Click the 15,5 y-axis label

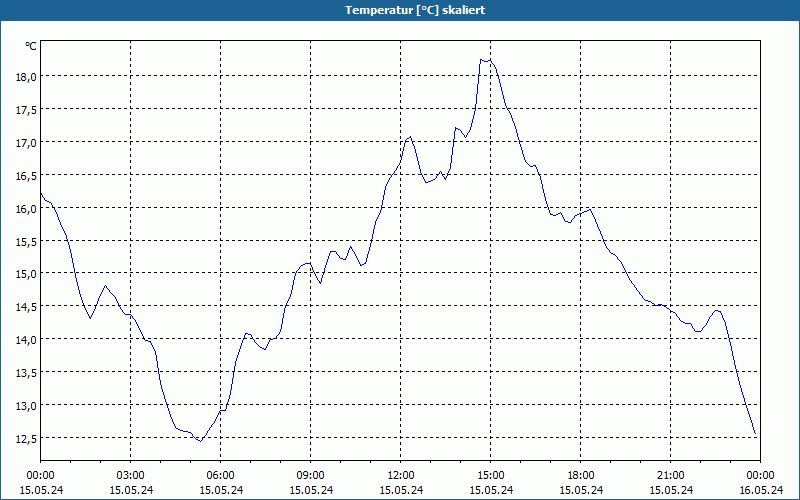[27, 241]
